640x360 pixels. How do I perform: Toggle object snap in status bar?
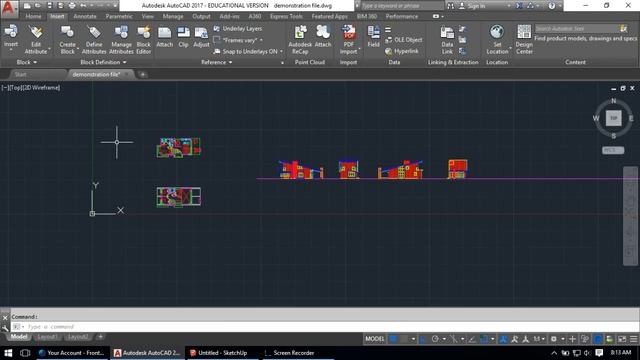click(484, 339)
